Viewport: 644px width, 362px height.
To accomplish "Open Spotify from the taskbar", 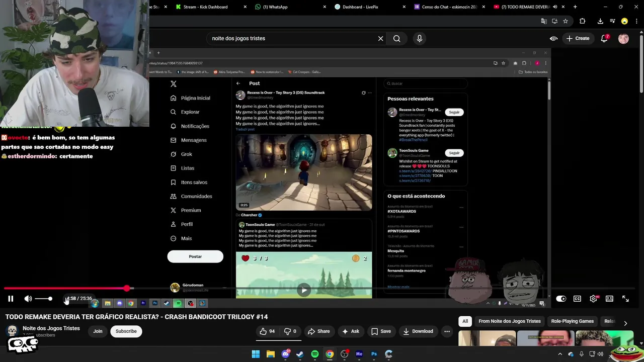I will click(315, 354).
